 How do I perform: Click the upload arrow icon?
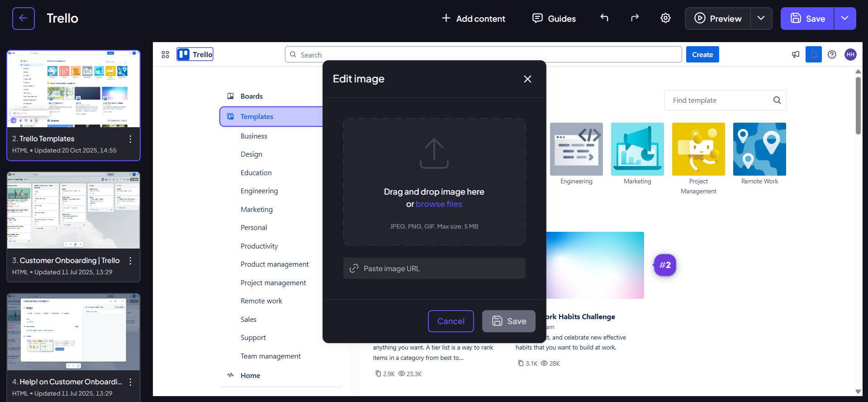(434, 153)
